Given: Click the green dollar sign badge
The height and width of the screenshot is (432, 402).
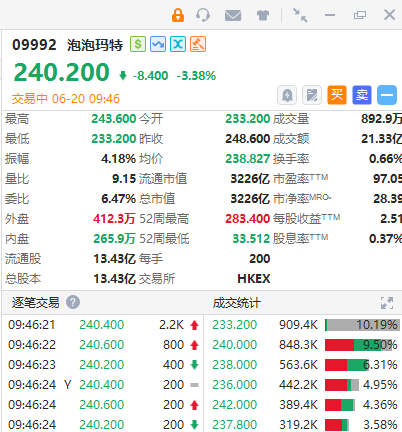Looking at the screenshot, I should coord(138,44).
